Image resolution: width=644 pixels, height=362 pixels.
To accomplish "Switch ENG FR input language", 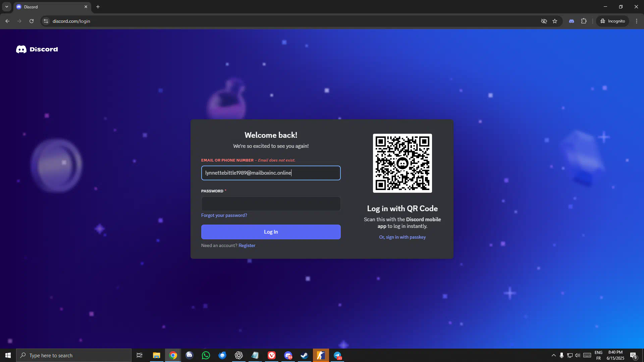I will [598, 355].
